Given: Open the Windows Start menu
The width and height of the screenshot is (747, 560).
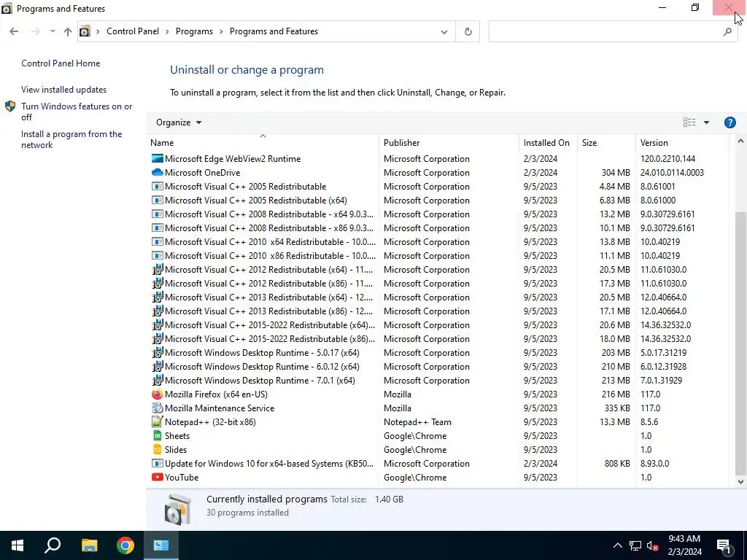Looking at the screenshot, I should [18, 545].
